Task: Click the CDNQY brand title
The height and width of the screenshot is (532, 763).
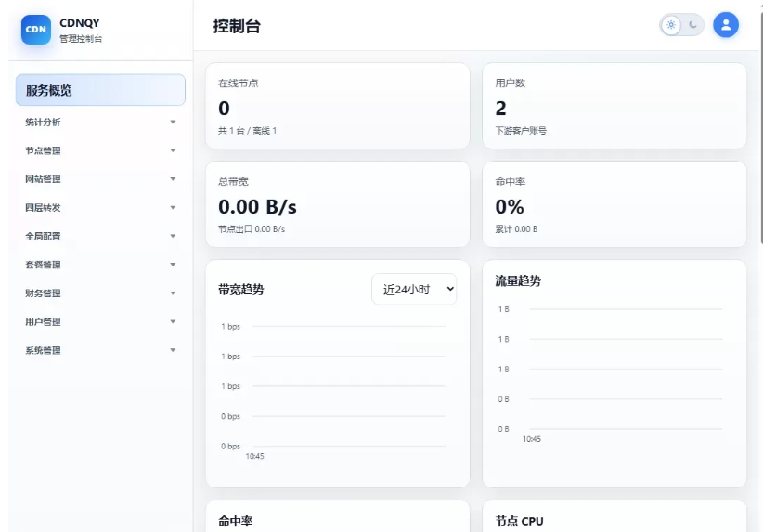Action: tap(79, 23)
